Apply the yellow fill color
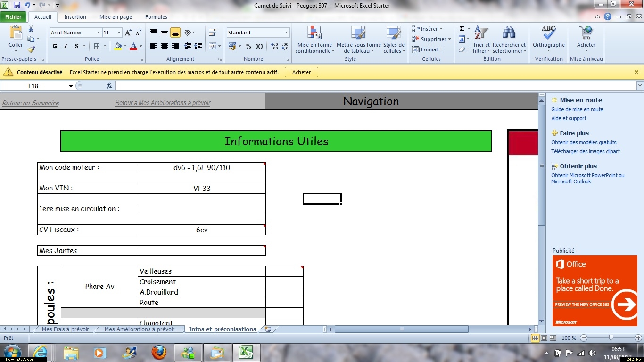This screenshot has height=362, width=644. pyautogui.click(x=118, y=46)
